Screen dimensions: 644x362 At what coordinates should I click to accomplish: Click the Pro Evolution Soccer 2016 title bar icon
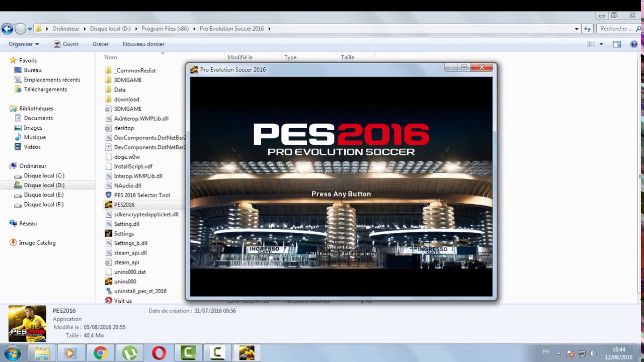[x=194, y=69]
